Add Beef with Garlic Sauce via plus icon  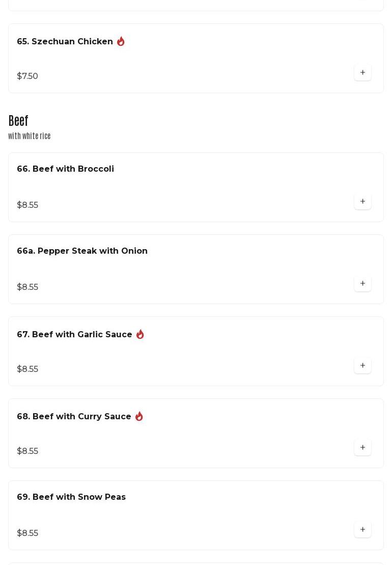[362, 365]
